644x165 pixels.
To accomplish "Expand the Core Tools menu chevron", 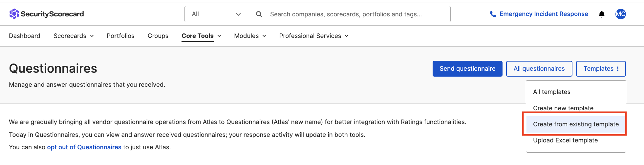I will click(219, 36).
